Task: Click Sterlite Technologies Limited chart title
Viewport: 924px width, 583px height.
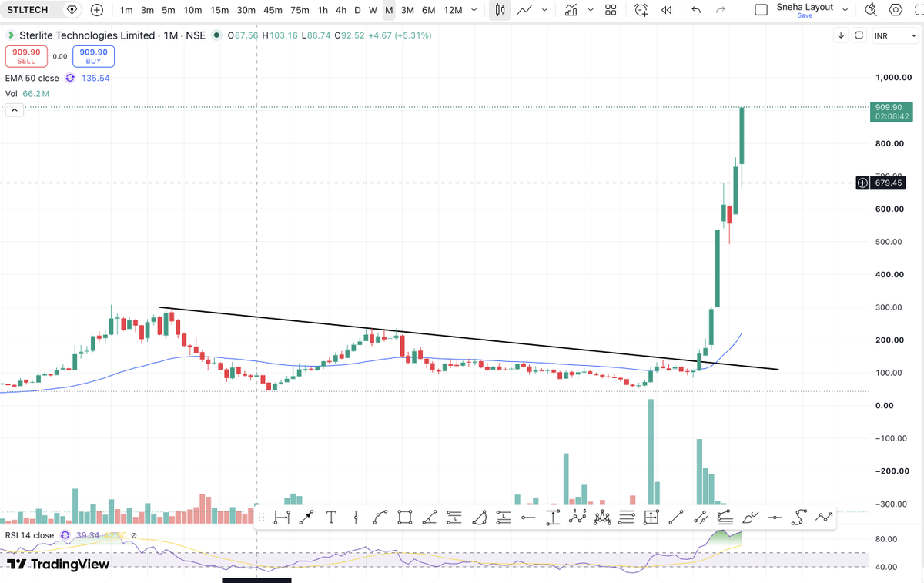Action: click(89, 35)
